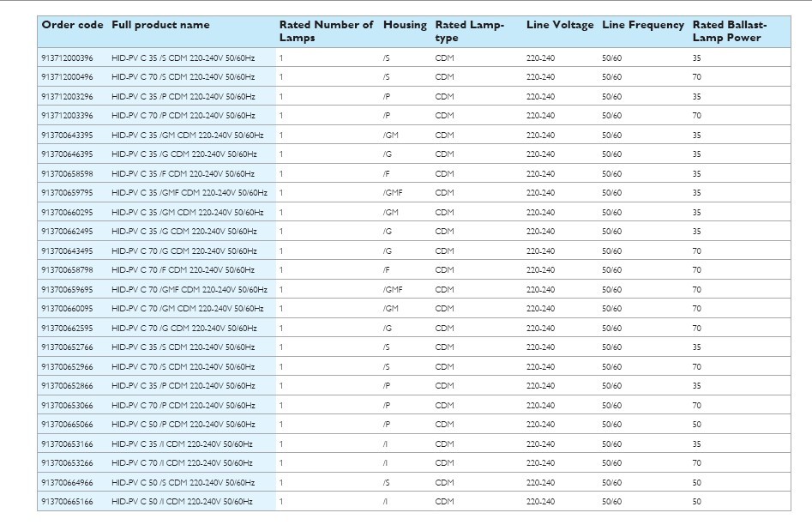The width and height of the screenshot is (812, 525).
Task: Click product name 'HID-PV C 35 /GMF CDM'
Action: 189,193
